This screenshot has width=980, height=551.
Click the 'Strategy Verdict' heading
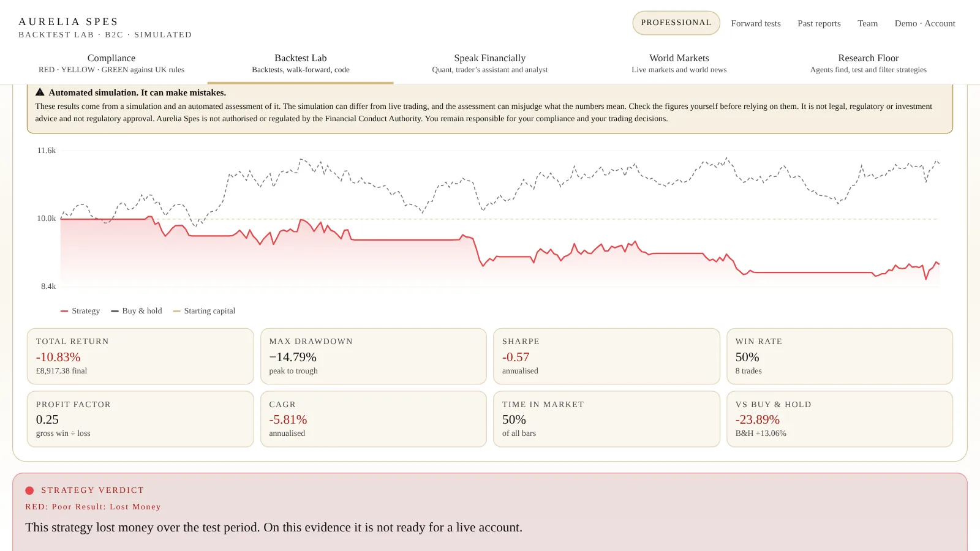92,490
